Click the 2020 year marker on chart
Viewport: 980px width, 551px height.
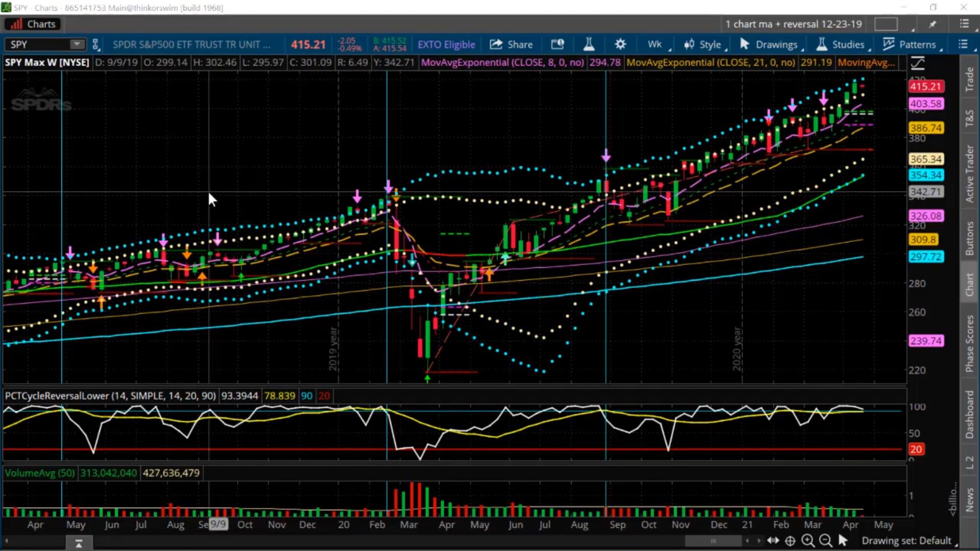click(x=737, y=348)
